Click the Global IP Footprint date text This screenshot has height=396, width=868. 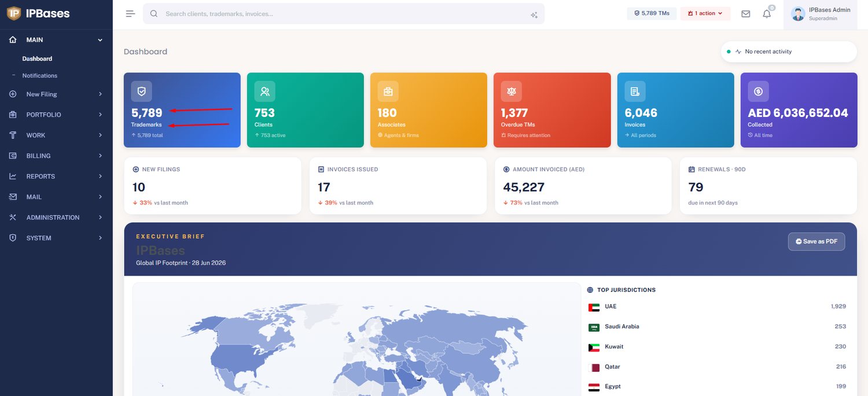(x=181, y=263)
